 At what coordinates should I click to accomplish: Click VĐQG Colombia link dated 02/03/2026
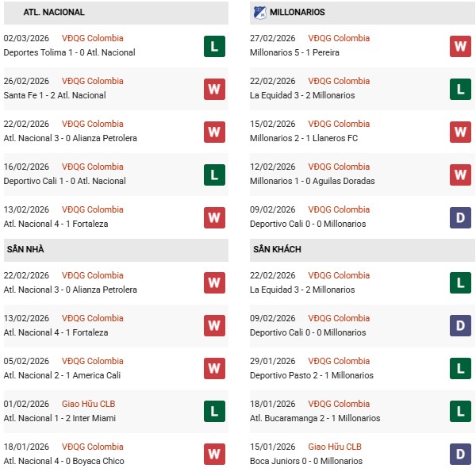pyautogui.click(x=93, y=38)
